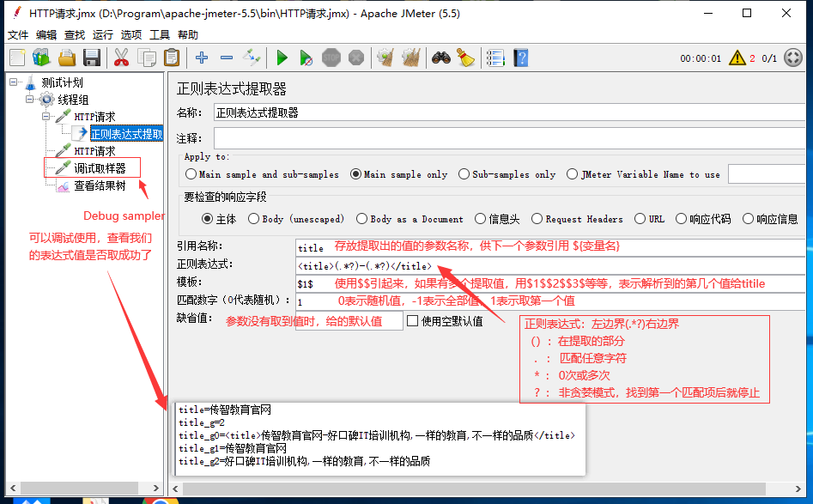The width and height of the screenshot is (813, 504).
Task: Click the Start no pauses icon
Action: (x=306, y=58)
